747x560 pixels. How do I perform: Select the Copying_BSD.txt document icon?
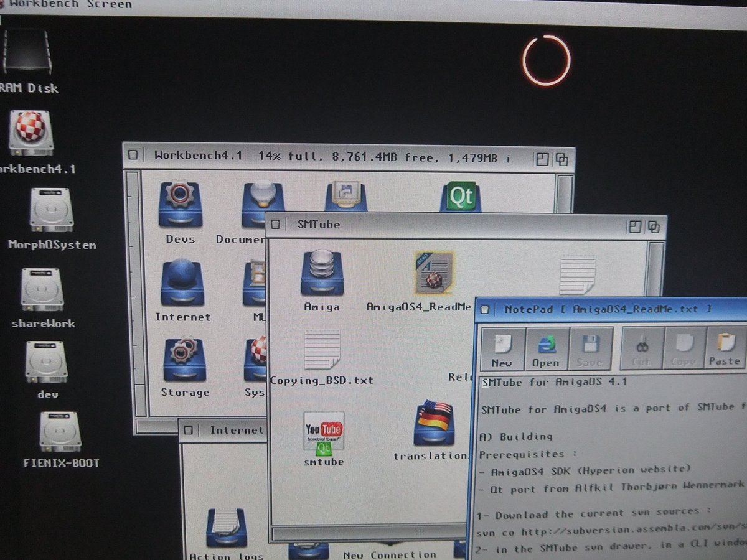[x=322, y=349]
